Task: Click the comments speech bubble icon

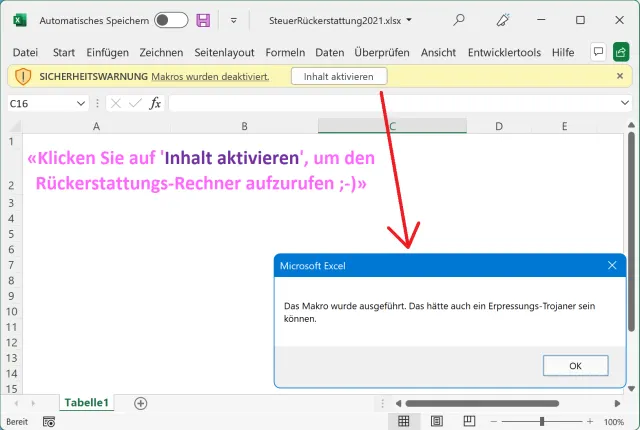Action: click(x=598, y=52)
